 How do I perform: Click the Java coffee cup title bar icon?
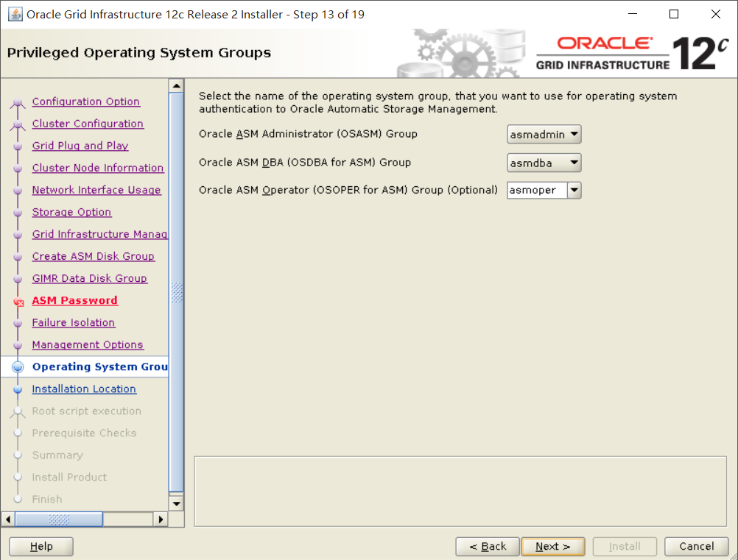[x=15, y=13]
